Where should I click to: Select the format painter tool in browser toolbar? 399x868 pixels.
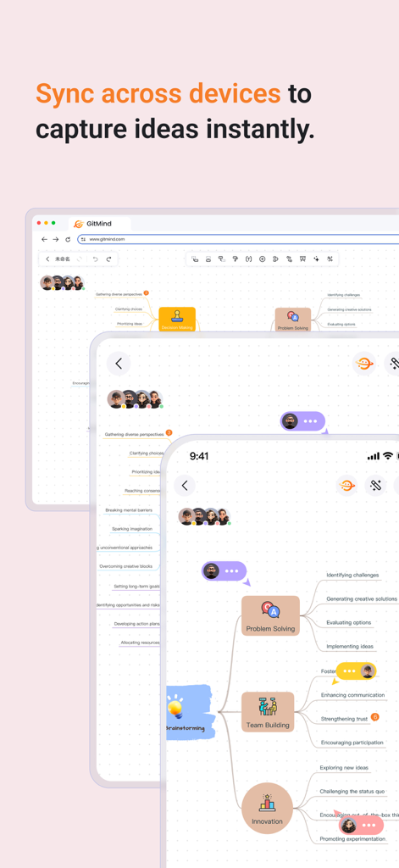pyautogui.click(x=236, y=259)
